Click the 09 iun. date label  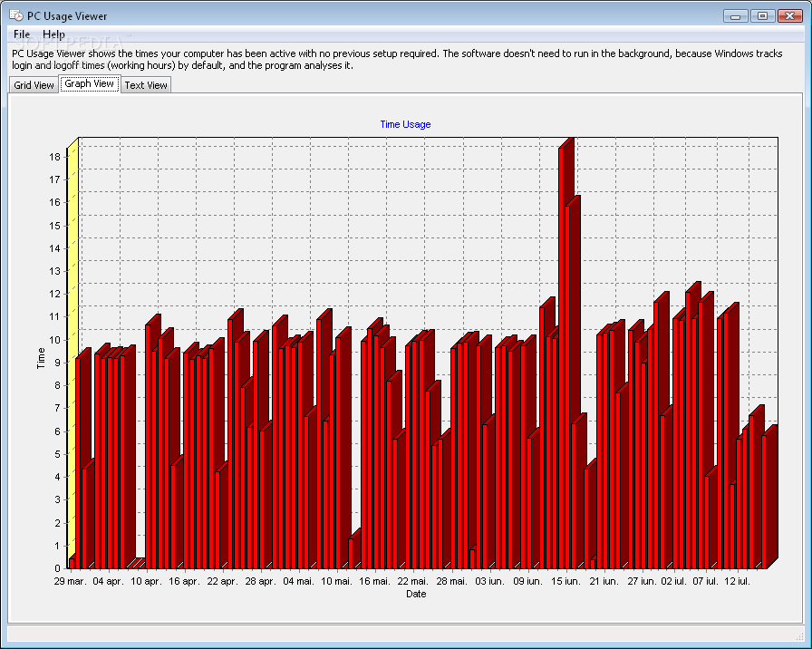click(x=527, y=581)
